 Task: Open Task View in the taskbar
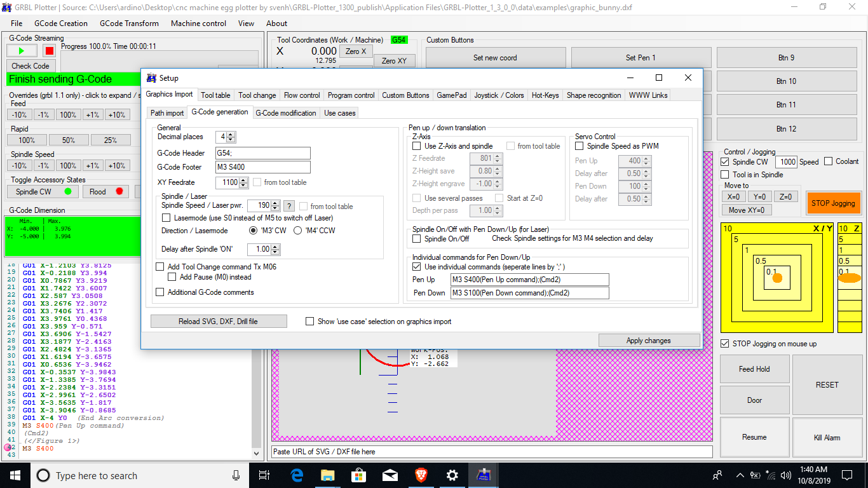[x=265, y=475]
